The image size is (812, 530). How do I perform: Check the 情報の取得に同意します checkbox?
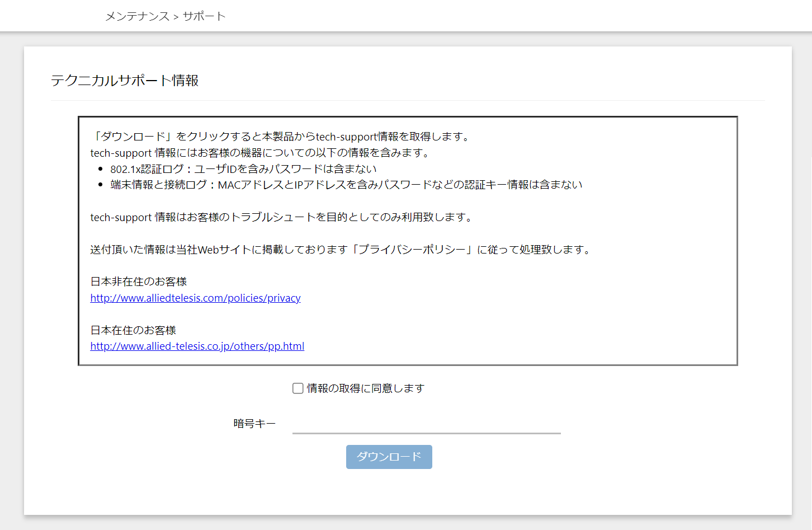[x=298, y=388]
